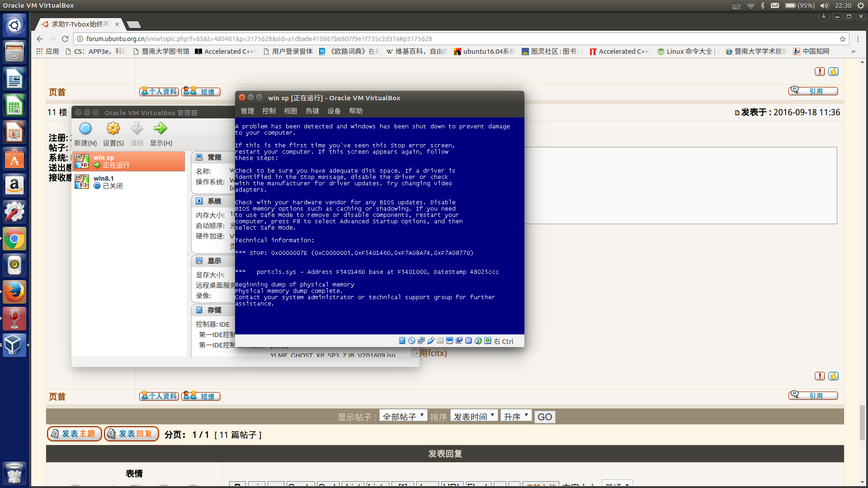Open the 升序 sort order dropdown

point(516,416)
